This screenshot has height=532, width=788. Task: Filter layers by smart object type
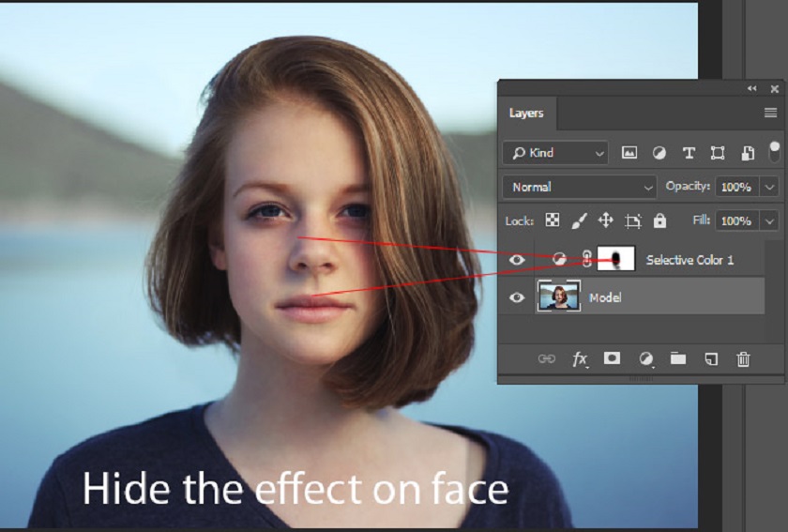[x=748, y=153]
